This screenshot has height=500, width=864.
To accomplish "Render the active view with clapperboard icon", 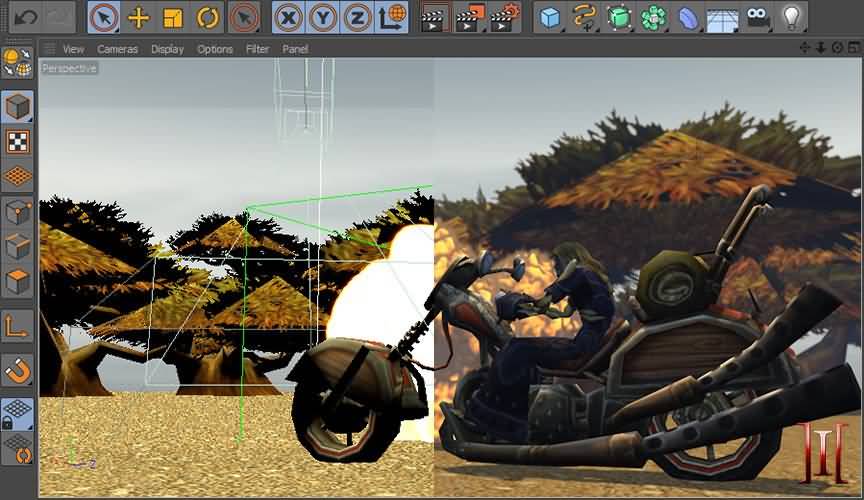I will pos(434,19).
